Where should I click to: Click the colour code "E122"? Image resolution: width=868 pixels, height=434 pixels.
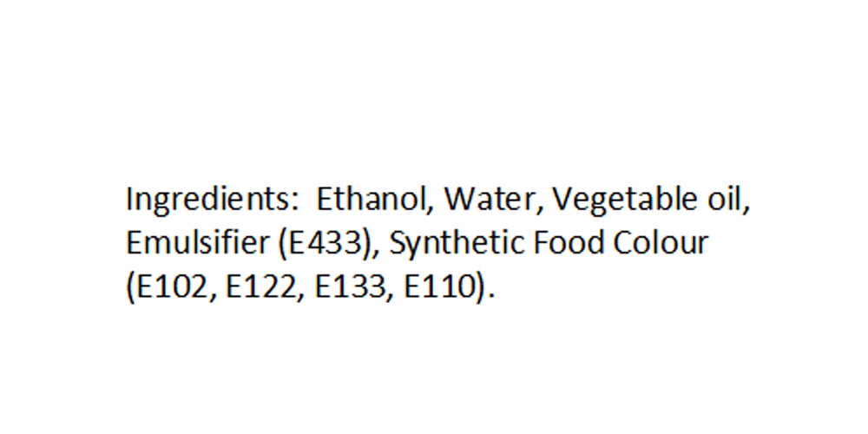(260, 288)
